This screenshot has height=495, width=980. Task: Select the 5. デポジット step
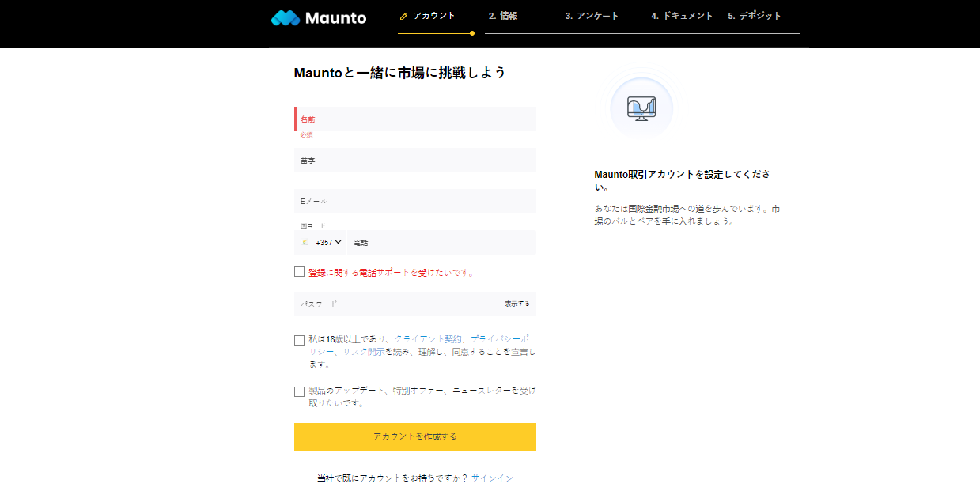[x=755, y=16]
